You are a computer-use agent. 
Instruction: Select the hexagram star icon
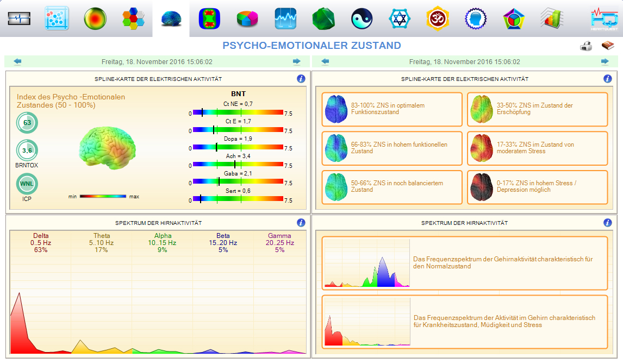tap(400, 19)
